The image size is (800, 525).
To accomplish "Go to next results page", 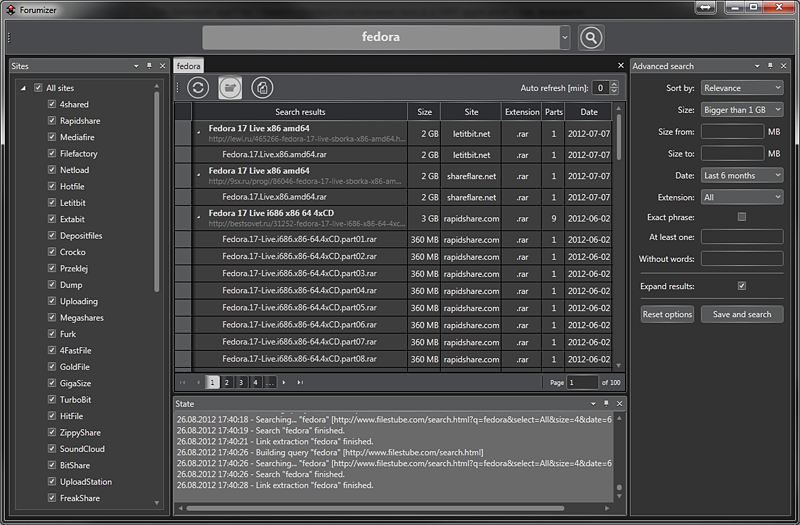I will tap(284, 382).
